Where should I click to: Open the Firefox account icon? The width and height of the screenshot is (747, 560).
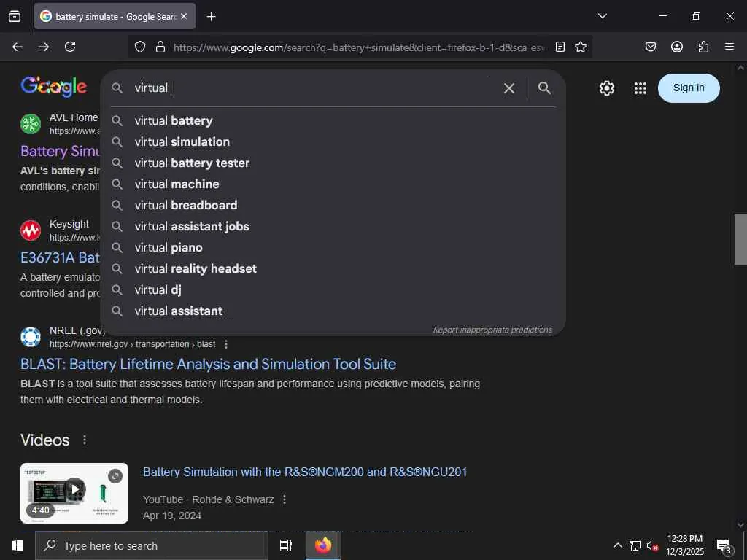676,47
